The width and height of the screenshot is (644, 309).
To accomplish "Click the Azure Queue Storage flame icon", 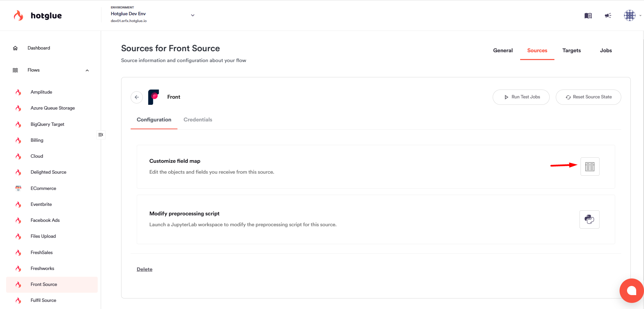I will tap(18, 108).
